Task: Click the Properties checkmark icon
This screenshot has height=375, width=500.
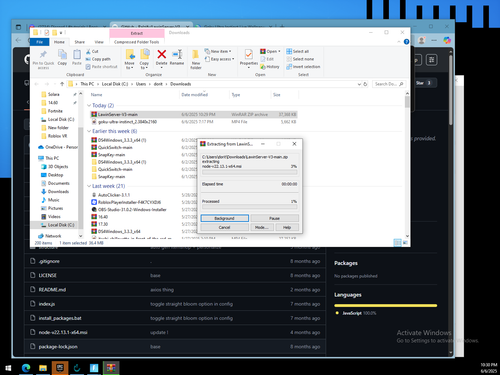Action: (x=249, y=54)
